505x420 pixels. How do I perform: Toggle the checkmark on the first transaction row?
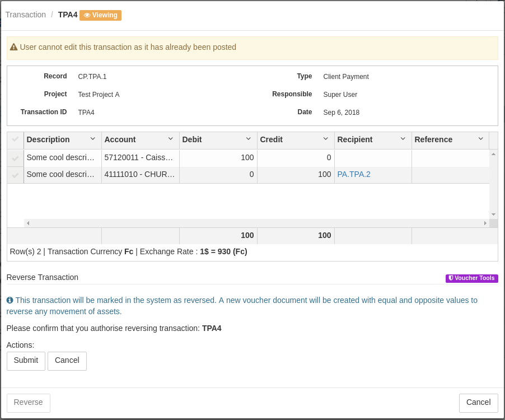15,157
